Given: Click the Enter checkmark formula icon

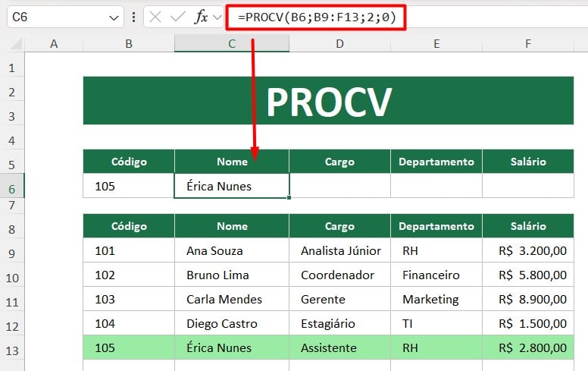Looking at the screenshot, I should pos(178,17).
